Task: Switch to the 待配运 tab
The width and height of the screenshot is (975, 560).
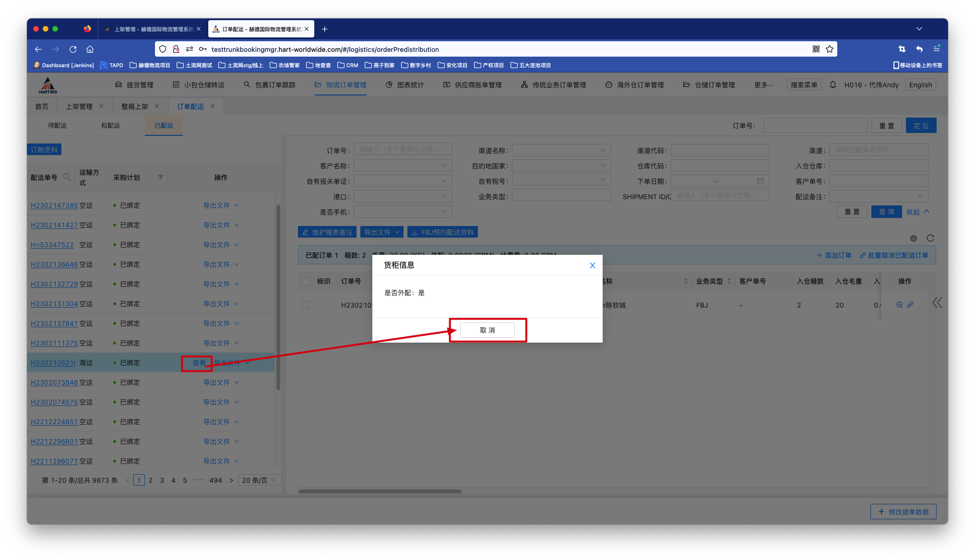Action: pos(57,126)
